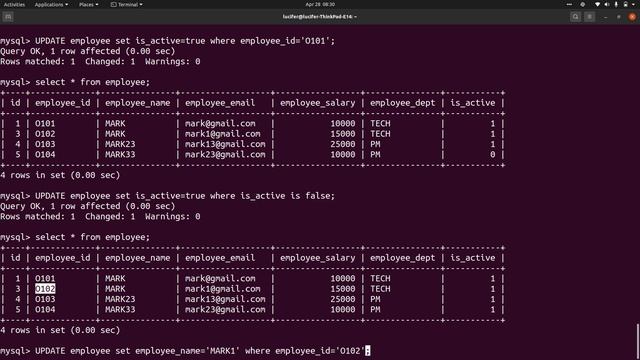Open the Terminal app menu
This screenshot has width=640, height=360.
(x=127, y=4)
